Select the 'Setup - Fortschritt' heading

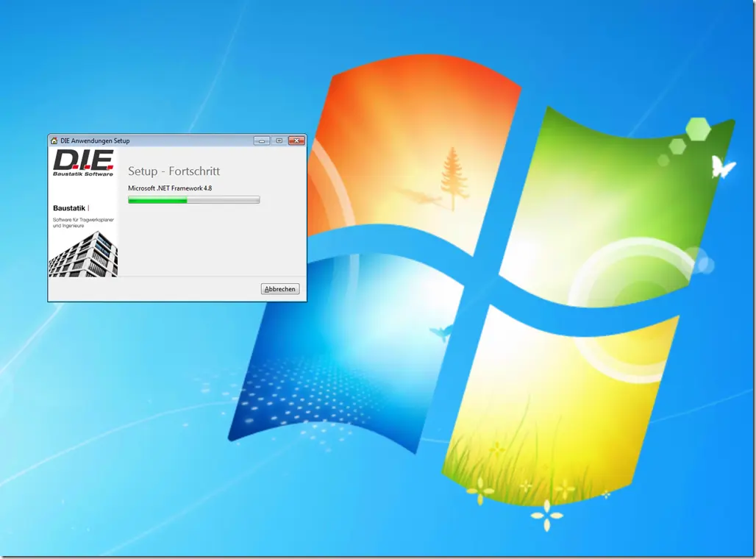pyautogui.click(x=174, y=171)
